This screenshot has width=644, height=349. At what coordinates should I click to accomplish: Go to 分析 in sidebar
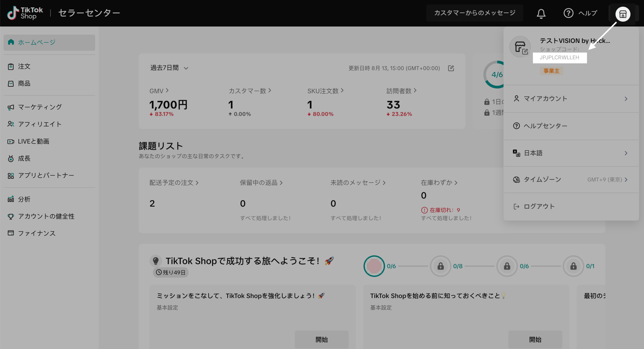pos(24,199)
